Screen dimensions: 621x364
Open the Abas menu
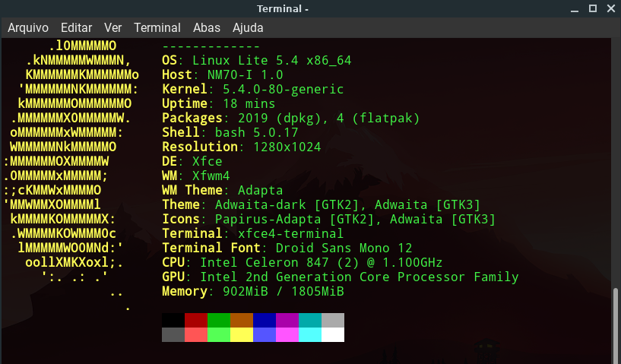(206, 27)
